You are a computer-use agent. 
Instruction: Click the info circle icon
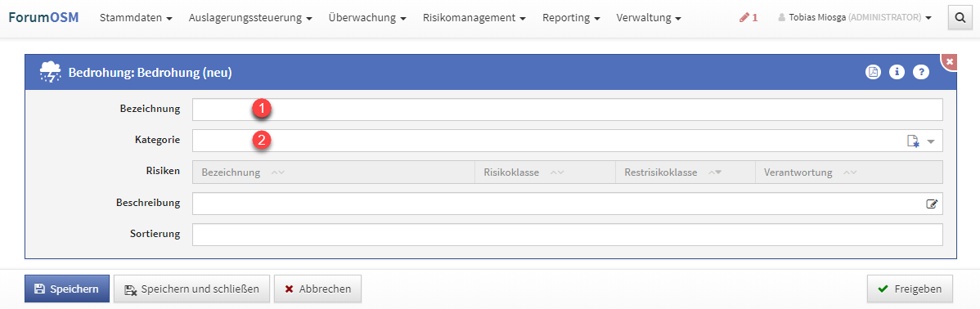897,72
